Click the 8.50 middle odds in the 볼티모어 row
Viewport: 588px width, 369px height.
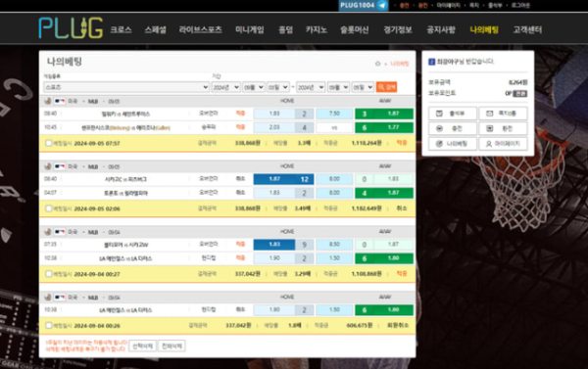[334, 245]
